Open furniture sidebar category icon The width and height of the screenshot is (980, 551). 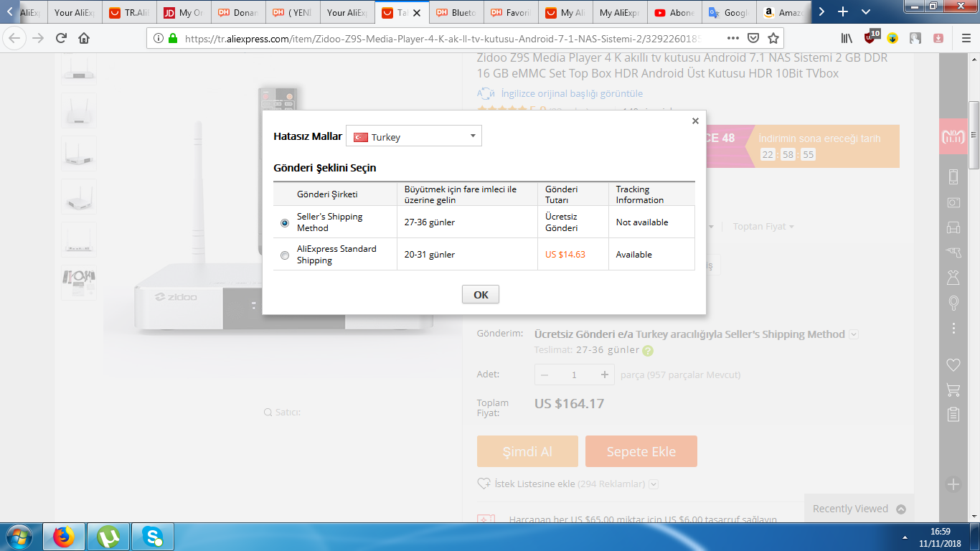click(x=953, y=227)
